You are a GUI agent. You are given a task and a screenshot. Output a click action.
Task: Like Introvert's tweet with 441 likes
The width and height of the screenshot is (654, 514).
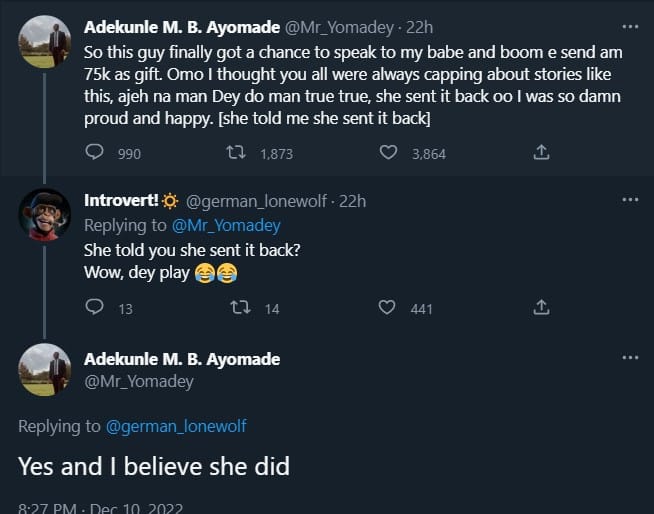click(x=388, y=308)
